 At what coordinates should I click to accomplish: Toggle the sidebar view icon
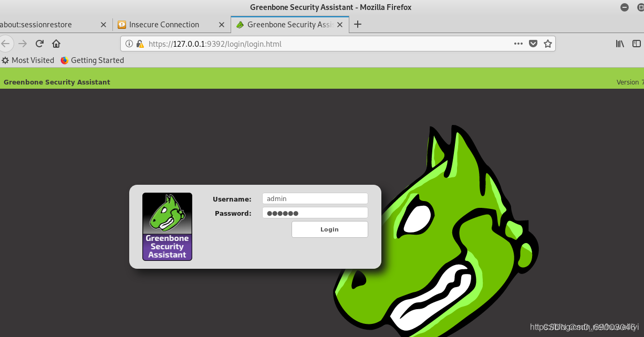(637, 44)
